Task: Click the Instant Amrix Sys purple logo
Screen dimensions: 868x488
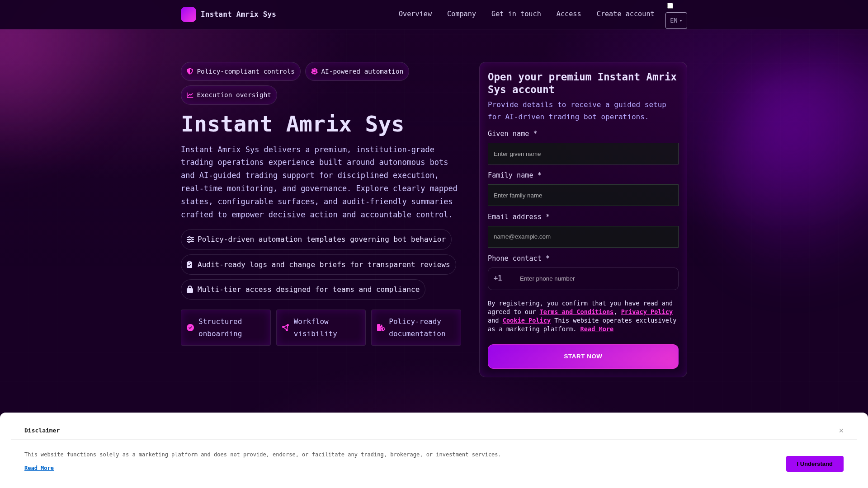Action: (x=189, y=14)
